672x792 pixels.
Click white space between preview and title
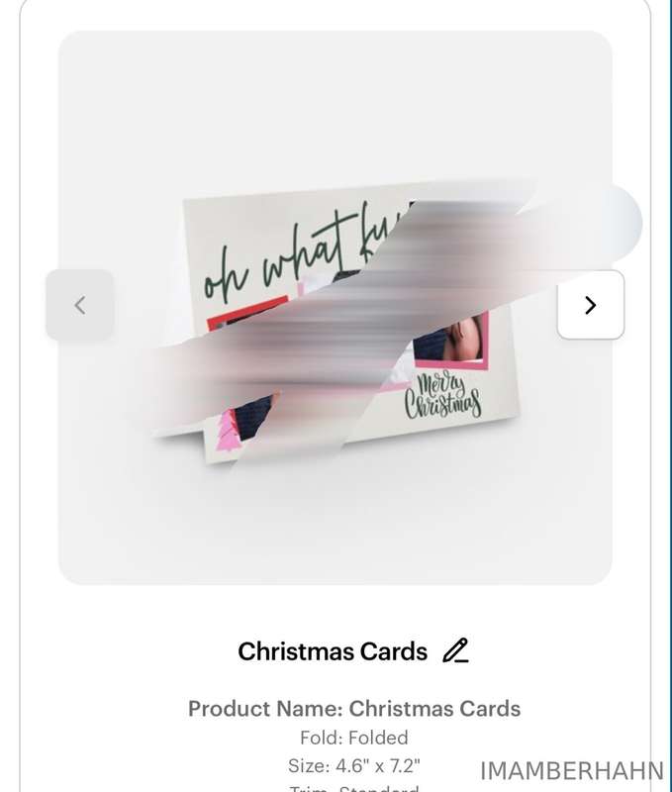point(336,609)
